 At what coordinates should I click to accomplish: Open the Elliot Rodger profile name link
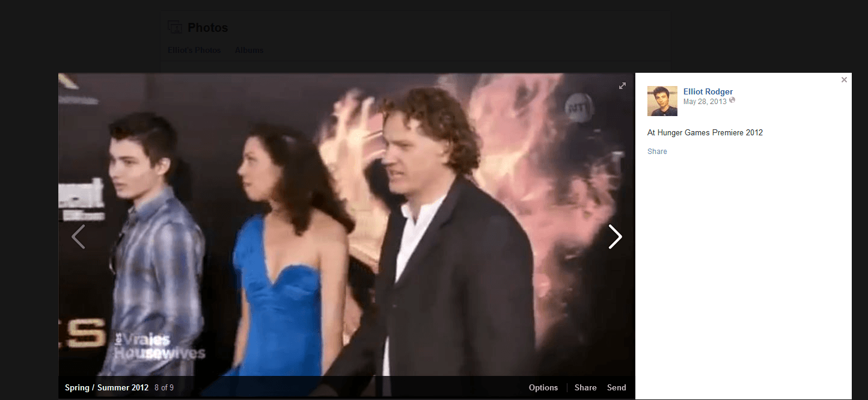tap(708, 92)
